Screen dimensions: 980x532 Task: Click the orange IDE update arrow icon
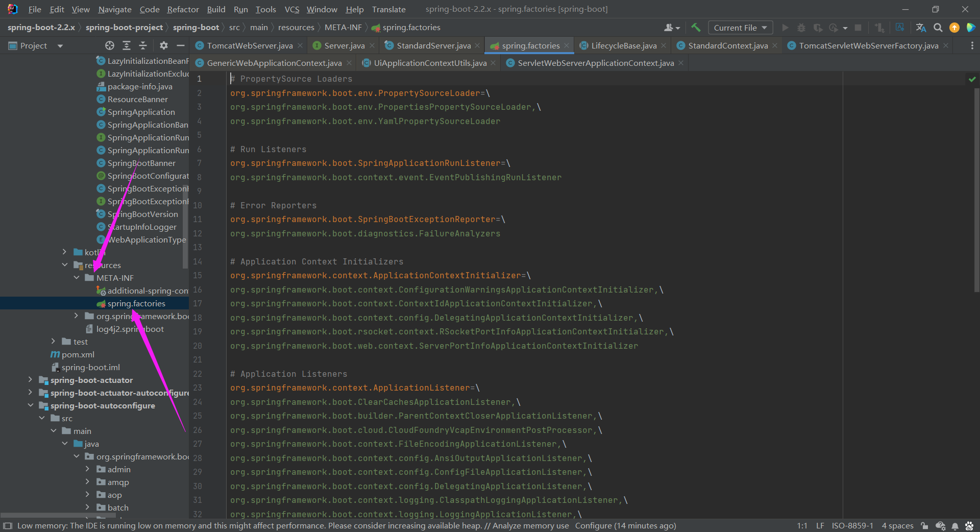[954, 28]
